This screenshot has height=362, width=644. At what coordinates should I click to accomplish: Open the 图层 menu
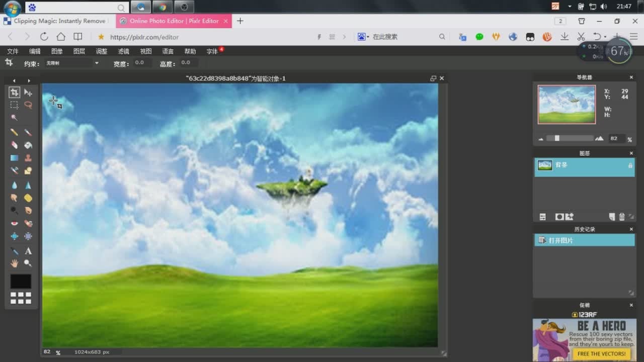[x=79, y=51]
